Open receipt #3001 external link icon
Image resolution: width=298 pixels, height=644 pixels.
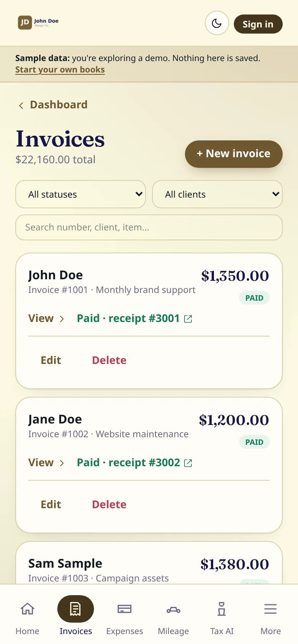click(188, 319)
